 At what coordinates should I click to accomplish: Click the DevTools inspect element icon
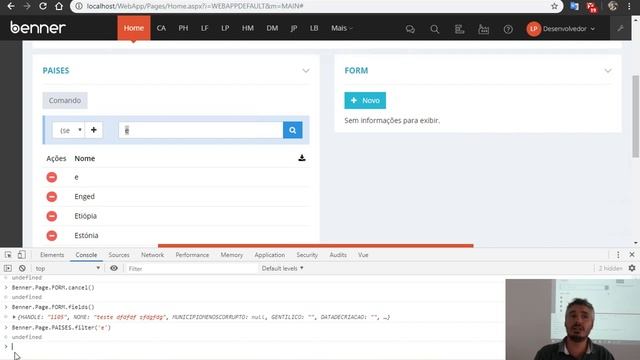point(8,255)
